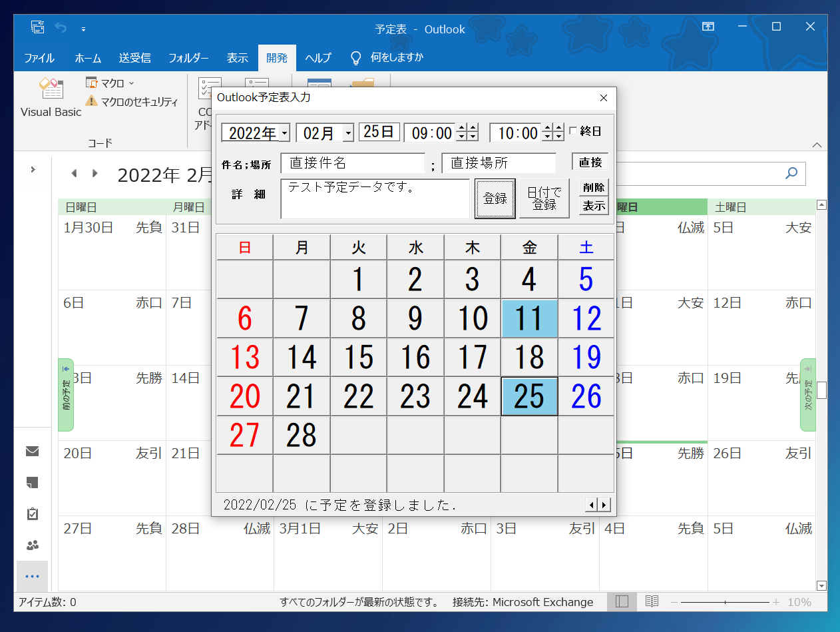Image resolution: width=840 pixels, height=632 pixels.
Task: Click the 登録 register button
Action: coord(495,198)
